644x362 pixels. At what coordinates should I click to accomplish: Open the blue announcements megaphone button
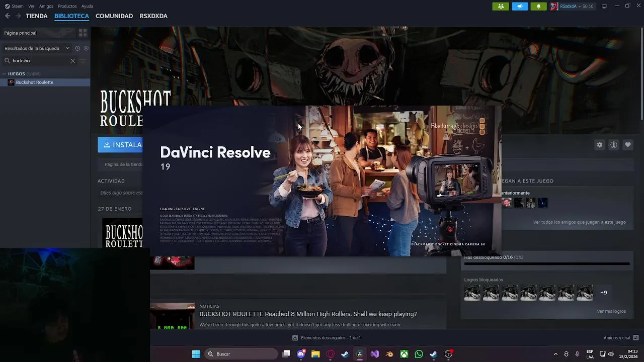pos(520,6)
